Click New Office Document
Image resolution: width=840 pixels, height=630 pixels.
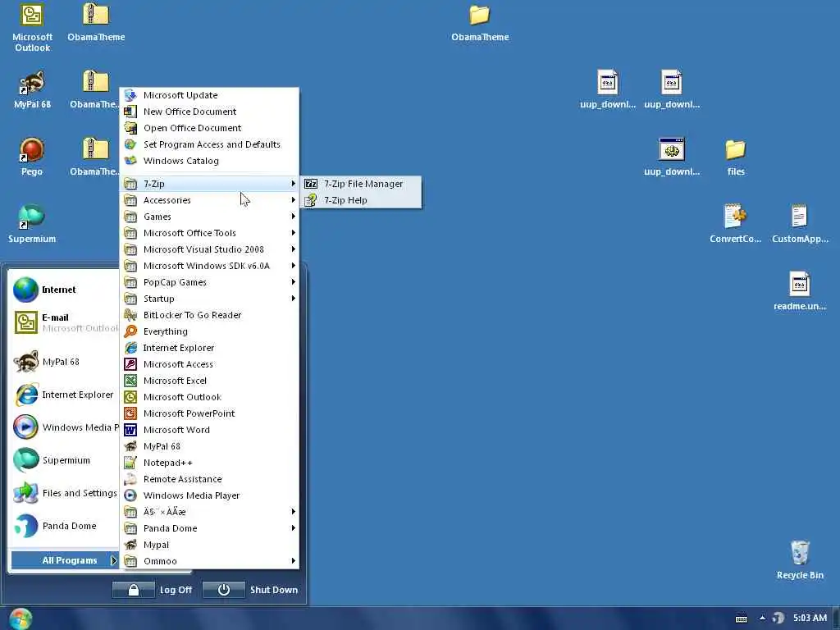209,112
